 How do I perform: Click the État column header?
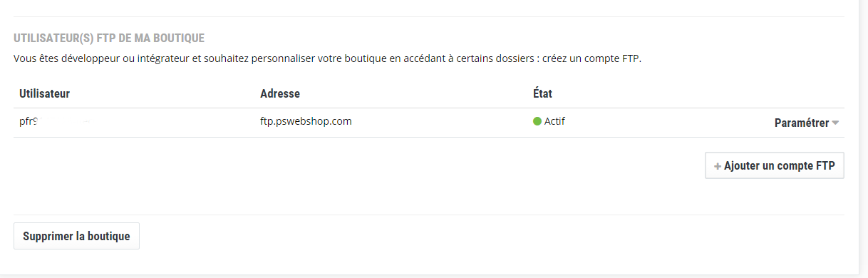(542, 93)
